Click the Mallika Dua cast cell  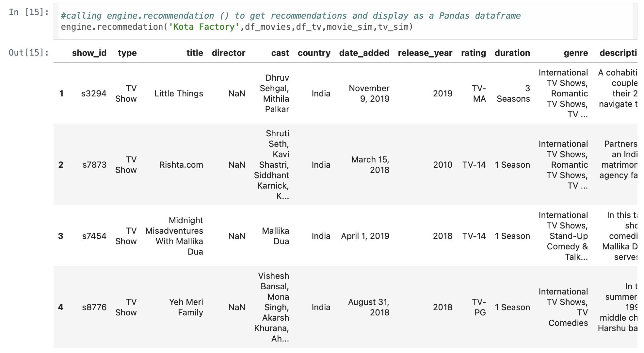coord(275,236)
